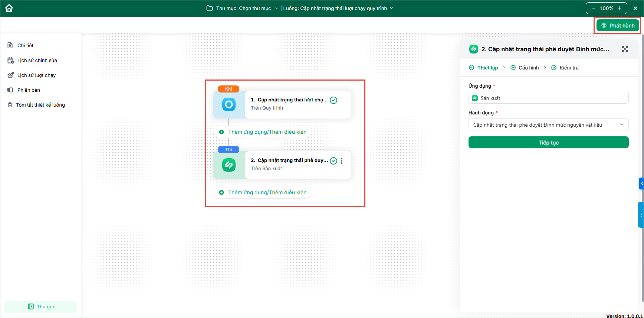Screen dimensions: 644x318
Task: Click the Chi tiết document icon
Action: (x=10, y=45)
